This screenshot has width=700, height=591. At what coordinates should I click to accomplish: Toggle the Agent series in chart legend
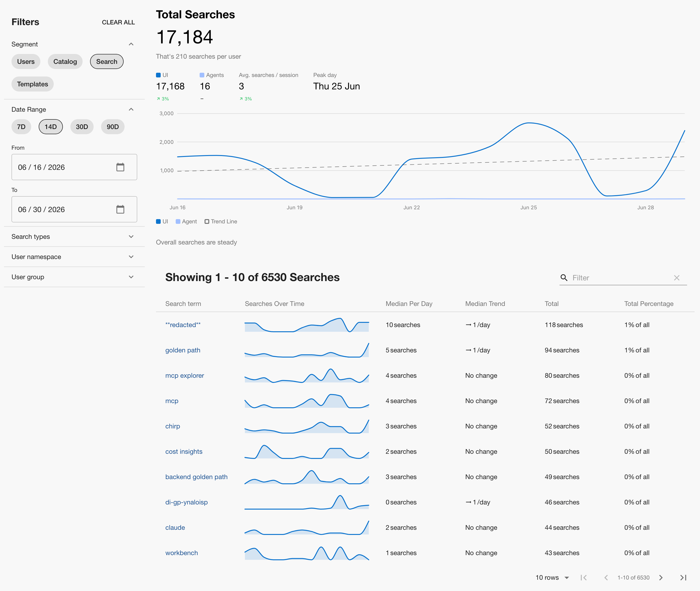point(186,221)
